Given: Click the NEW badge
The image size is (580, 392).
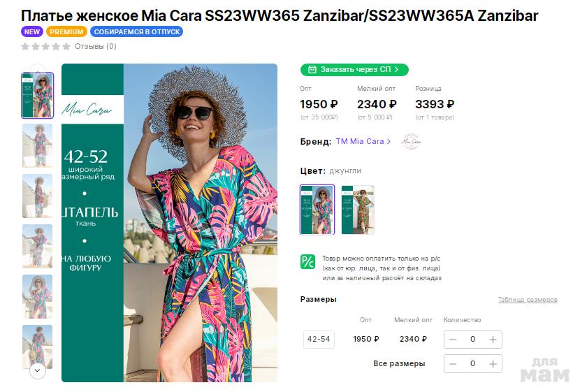Looking at the screenshot, I should 32,32.
